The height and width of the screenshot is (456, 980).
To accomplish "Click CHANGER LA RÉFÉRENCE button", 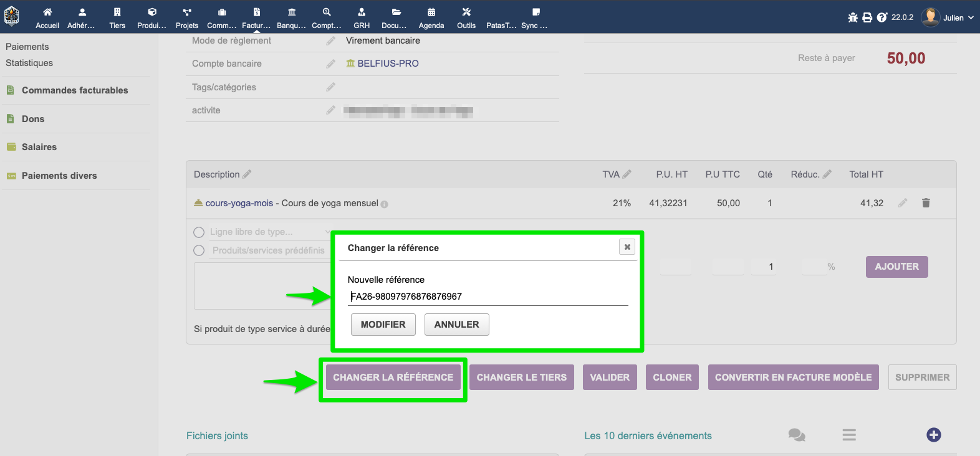I will click(393, 378).
